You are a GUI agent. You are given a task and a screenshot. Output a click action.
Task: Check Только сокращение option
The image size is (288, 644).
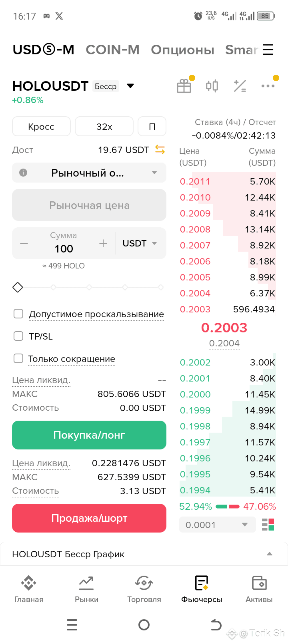point(18,358)
